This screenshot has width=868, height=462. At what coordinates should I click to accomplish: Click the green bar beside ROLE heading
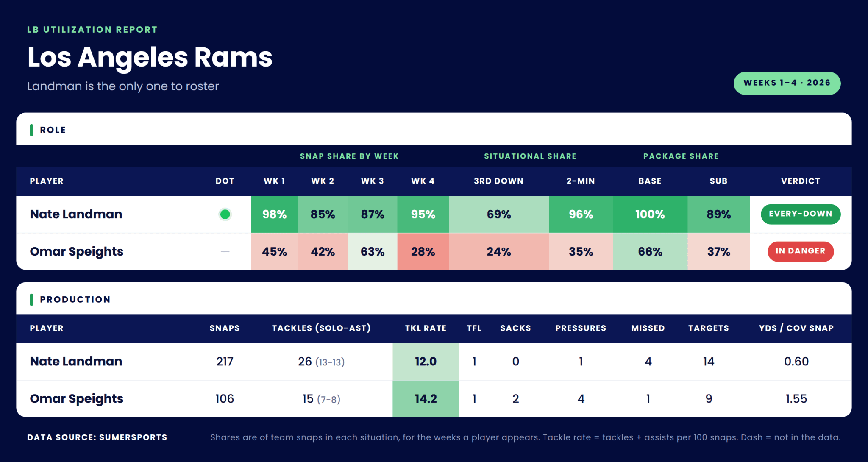31,130
